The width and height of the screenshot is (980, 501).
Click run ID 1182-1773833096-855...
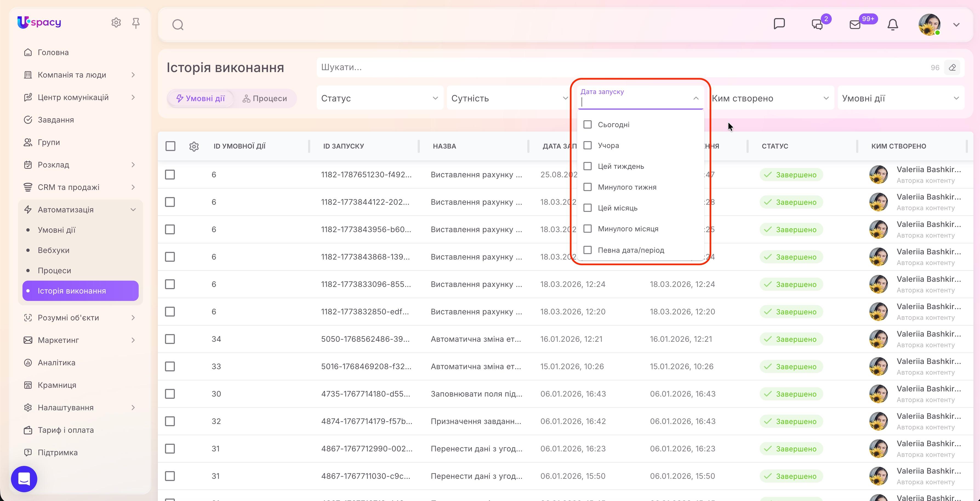(366, 284)
